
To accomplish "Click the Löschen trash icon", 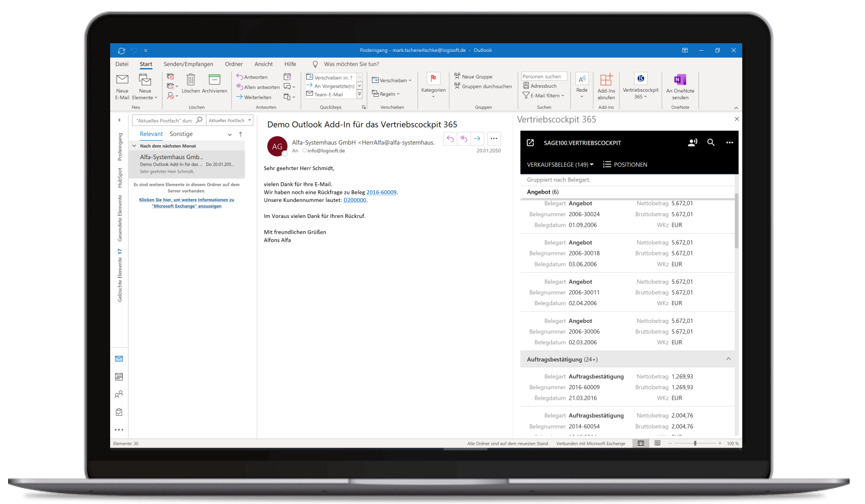I will click(191, 80).
